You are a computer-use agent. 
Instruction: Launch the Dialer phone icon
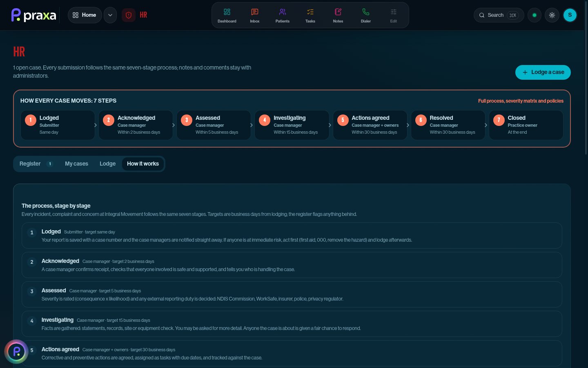point(366,12)
